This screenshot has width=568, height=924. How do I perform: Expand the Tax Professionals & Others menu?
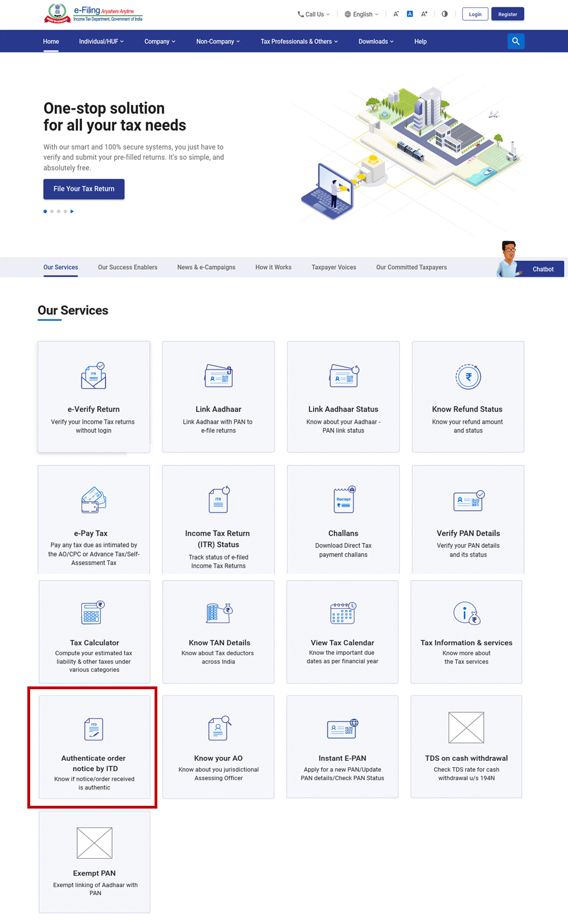pyautogui.click(x=299, y=41)
